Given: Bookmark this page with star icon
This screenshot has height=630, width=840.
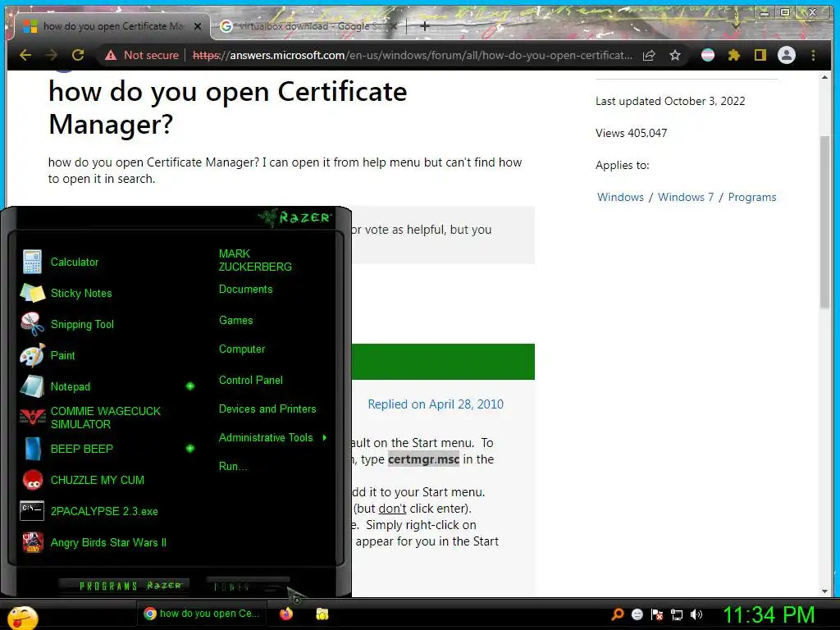Looking at the screenshot, I should (x=675, y=55).
